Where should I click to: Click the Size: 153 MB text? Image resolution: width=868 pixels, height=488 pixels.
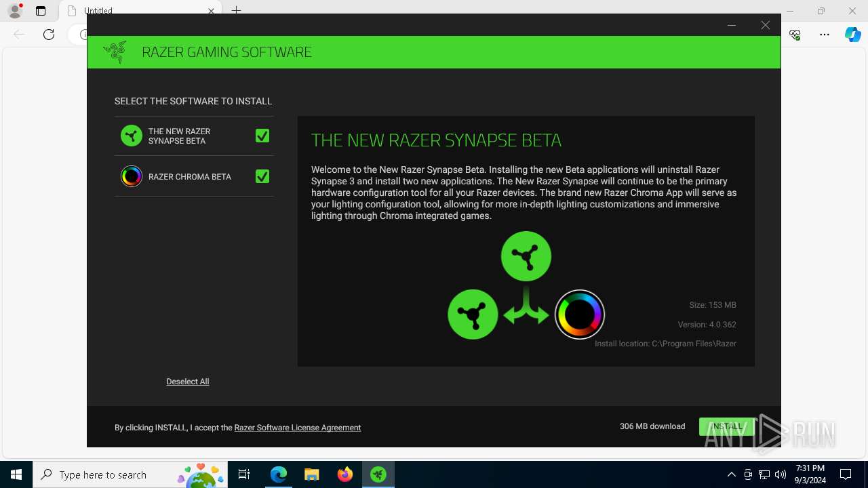pyautogui.click(x=713, y=305)
